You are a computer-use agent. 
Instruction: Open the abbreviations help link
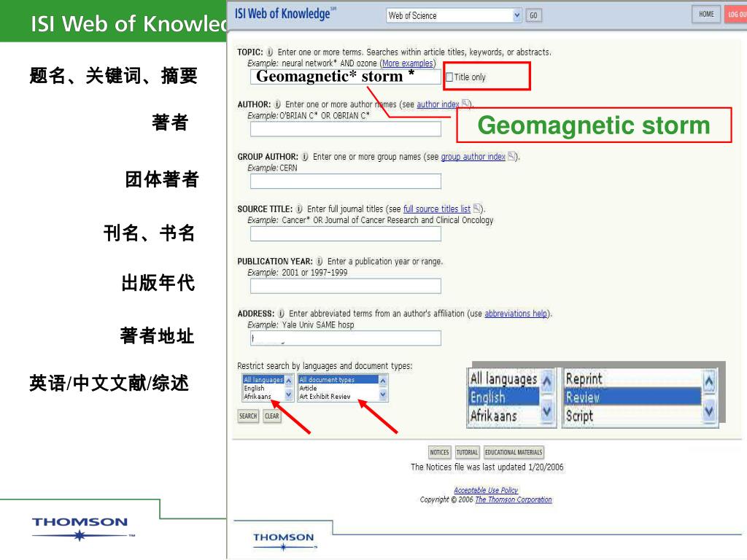[x=516, y=314]
